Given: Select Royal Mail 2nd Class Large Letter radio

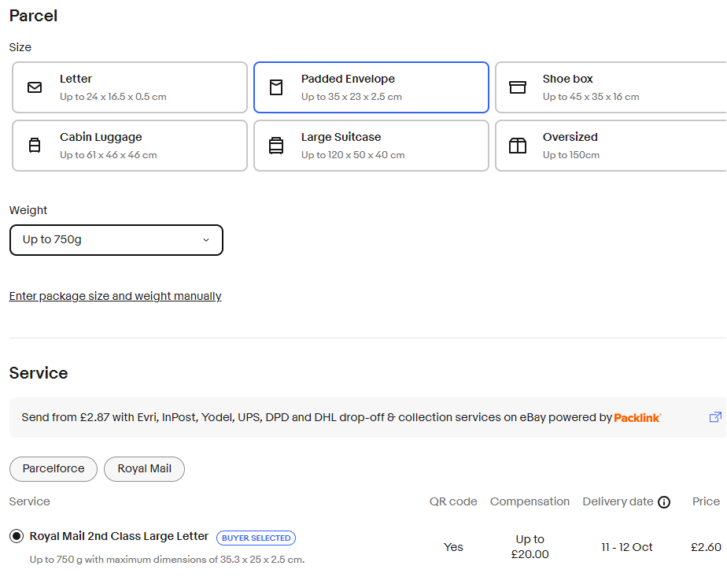Looking at the screenshot, I should coord(17,536).
